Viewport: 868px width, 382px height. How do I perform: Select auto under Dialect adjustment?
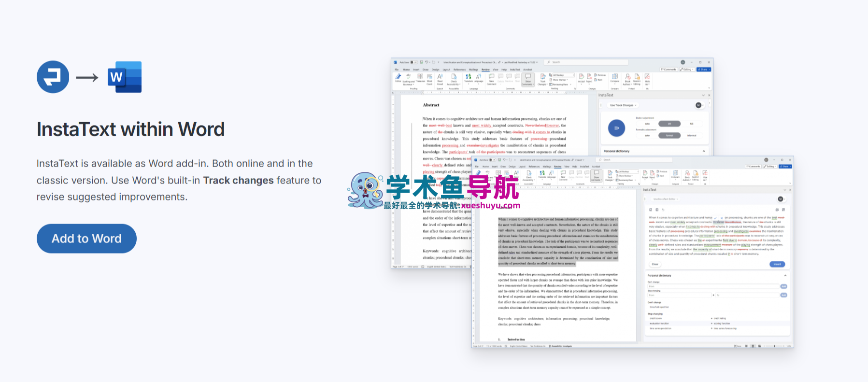pyautogui.click(x=647, y=124)
